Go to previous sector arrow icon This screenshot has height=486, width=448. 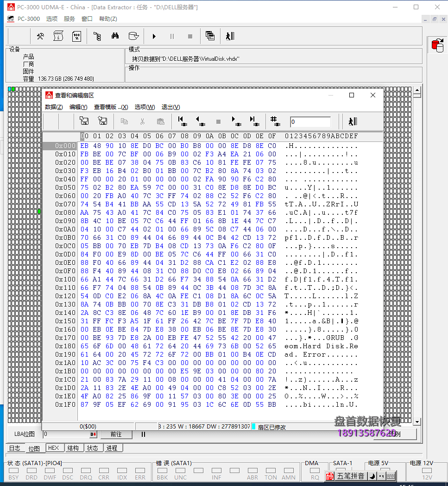click(x=201, y=121)
